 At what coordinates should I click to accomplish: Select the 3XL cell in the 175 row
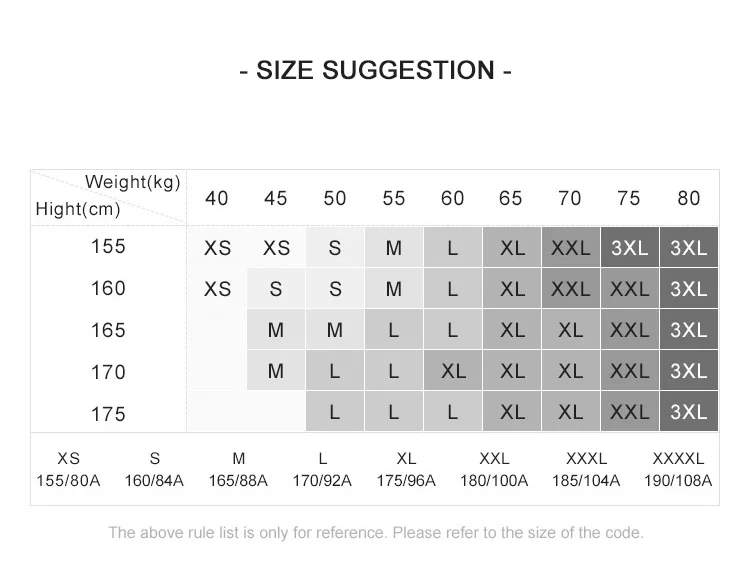coord(689,412)
